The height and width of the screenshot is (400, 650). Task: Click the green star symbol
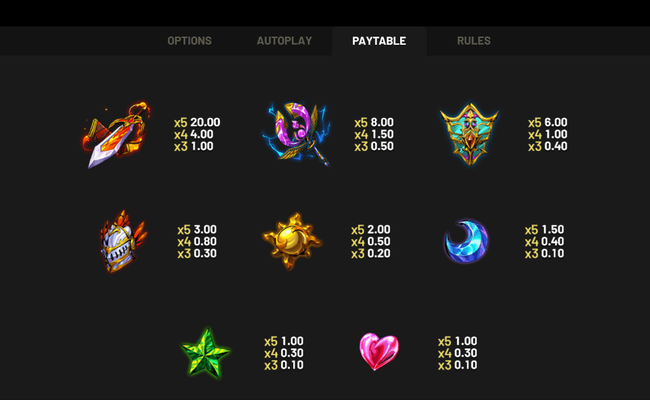click(206, 353)
